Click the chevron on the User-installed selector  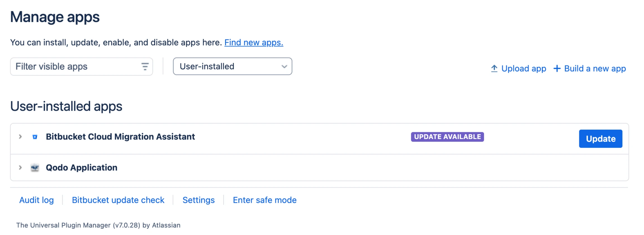tap(284, 67)
